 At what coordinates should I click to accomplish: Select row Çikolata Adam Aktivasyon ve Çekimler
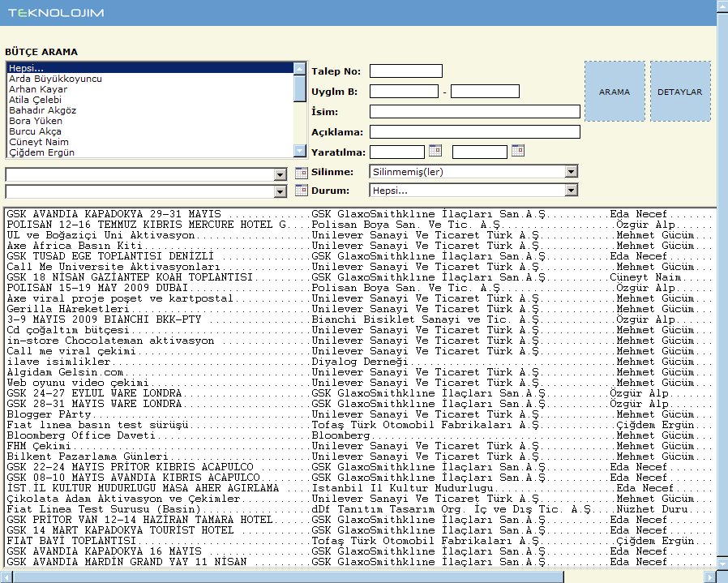(x=360, y=499)
